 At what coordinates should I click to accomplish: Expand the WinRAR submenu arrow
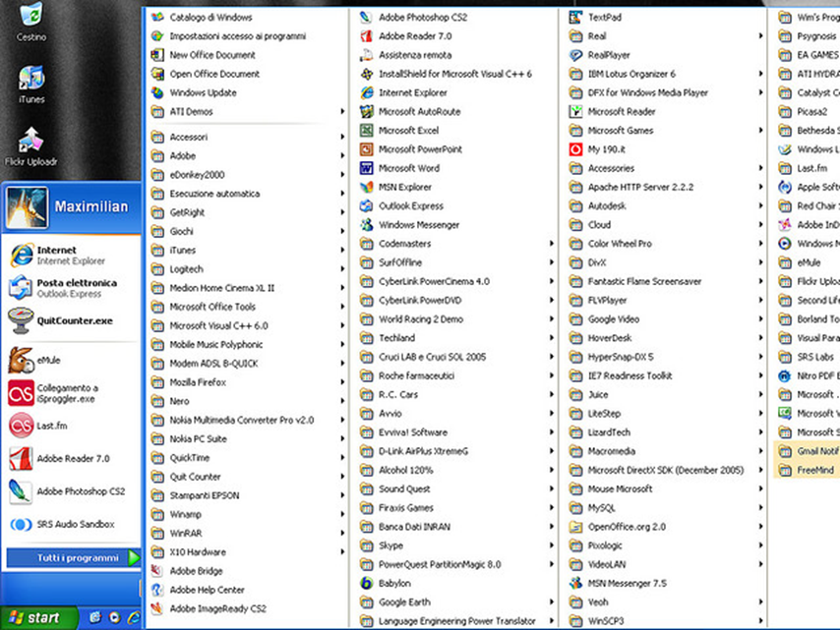(x=342, y=533)
